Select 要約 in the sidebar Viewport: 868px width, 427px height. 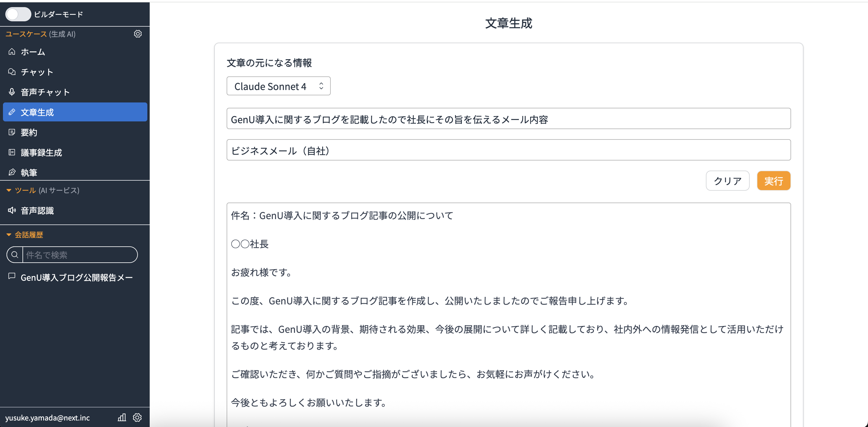tap(29, 132)
